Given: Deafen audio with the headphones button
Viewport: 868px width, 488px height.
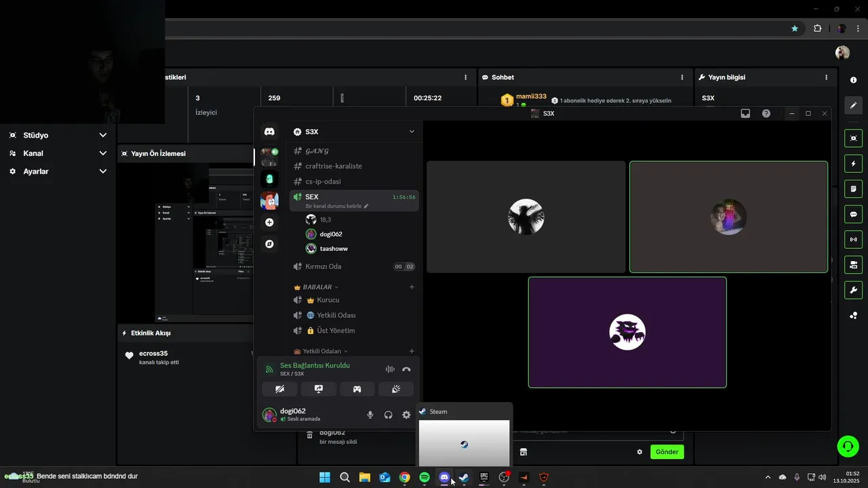Looking at the screenshot, I should [x=389, y=415].
